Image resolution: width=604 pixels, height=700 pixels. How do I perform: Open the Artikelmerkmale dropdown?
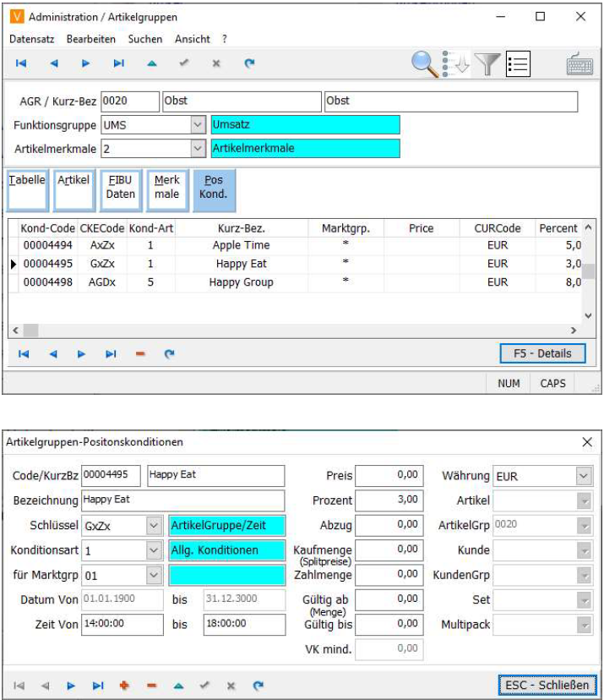click(x=198, y=149)
